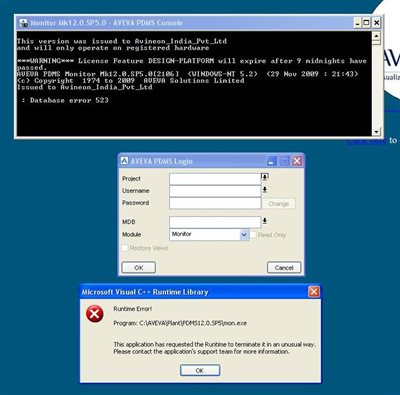Click the console scrollbar down arrow

coord(376,132)
